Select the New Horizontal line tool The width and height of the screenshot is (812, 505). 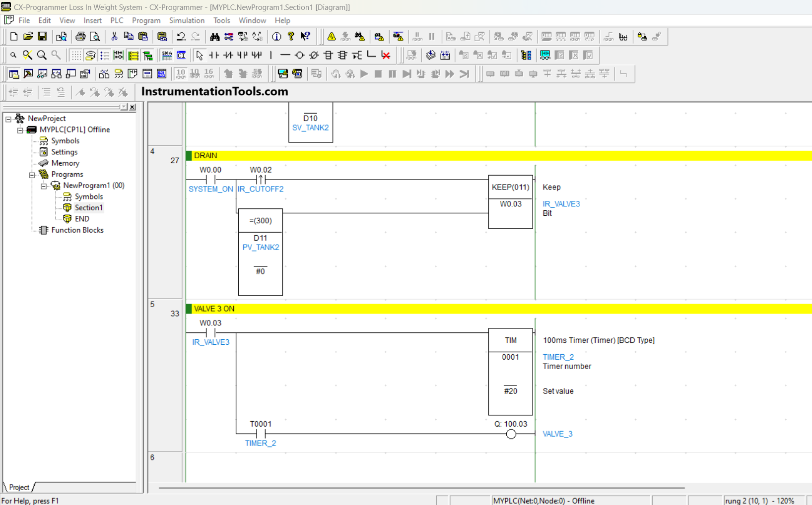click(x=285, y=55)
